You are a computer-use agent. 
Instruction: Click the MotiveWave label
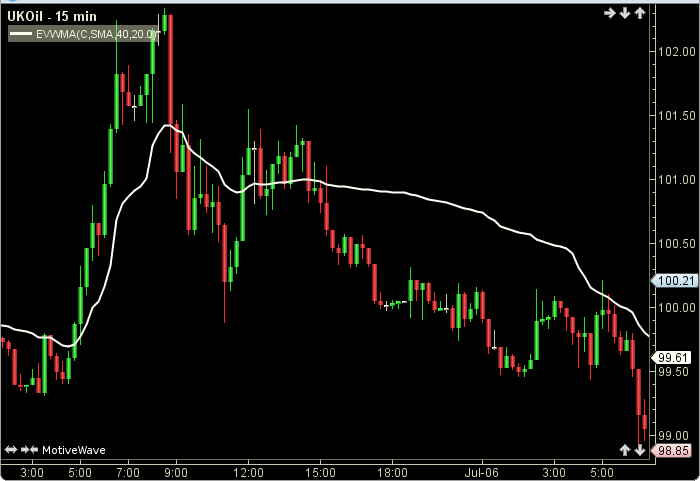74,450
